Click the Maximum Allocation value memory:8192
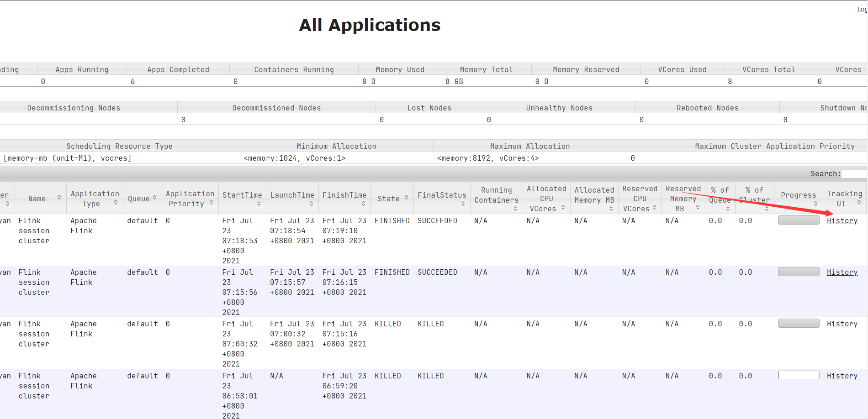Viewport: 868px width, 419px height. (x=488, y=158)
